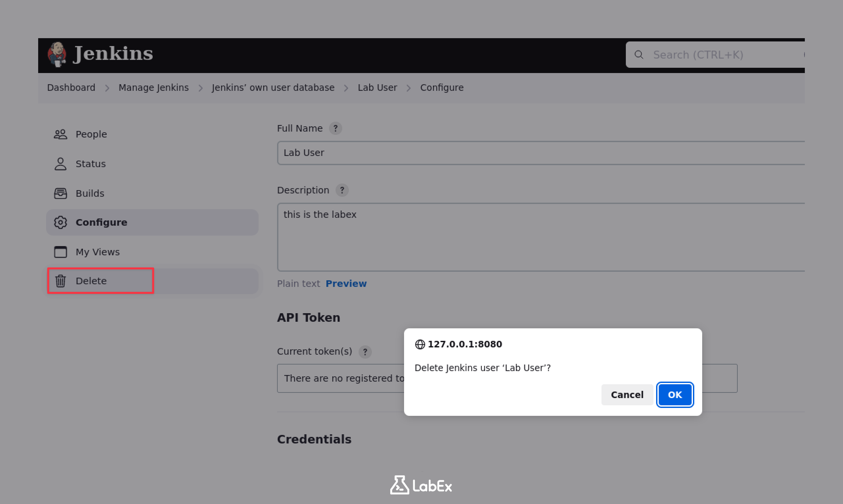This screenshot has width=843, height=504.
Task: Click the Status person icon
Action: point(60,164)
